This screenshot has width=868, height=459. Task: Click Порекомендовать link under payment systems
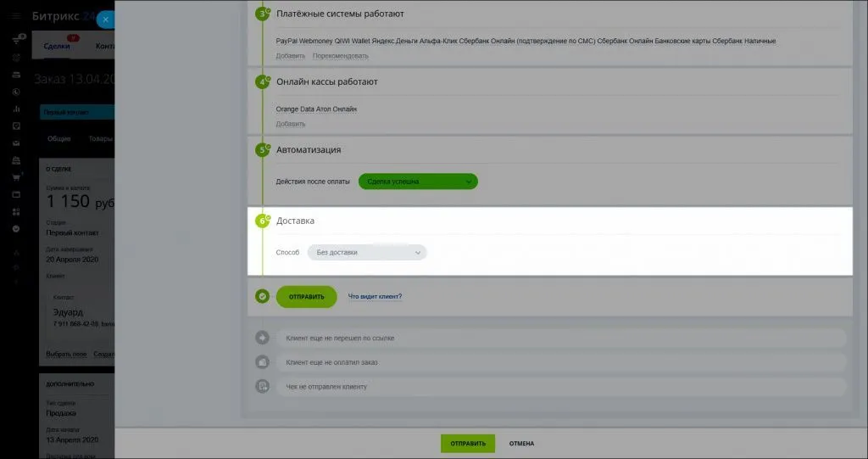tap(340, 56)
